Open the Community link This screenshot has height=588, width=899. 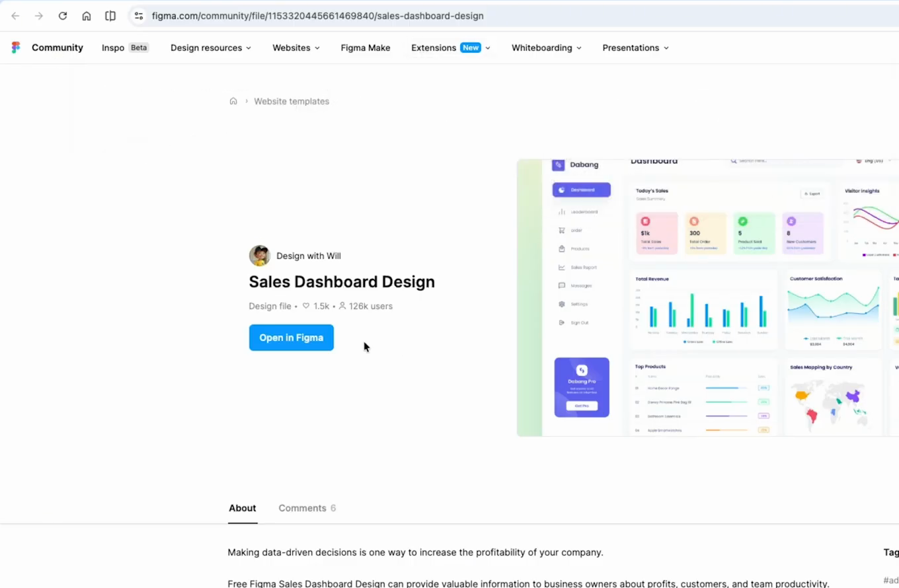coord(58,48)
